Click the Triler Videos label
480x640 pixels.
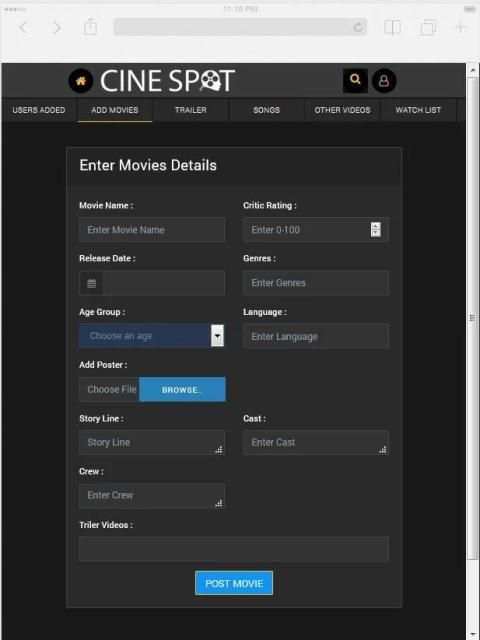click(x=106, y=525)
